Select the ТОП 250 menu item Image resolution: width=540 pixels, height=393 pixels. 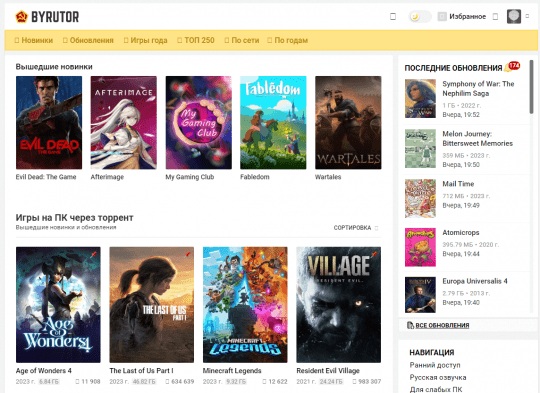click(196, 40)
